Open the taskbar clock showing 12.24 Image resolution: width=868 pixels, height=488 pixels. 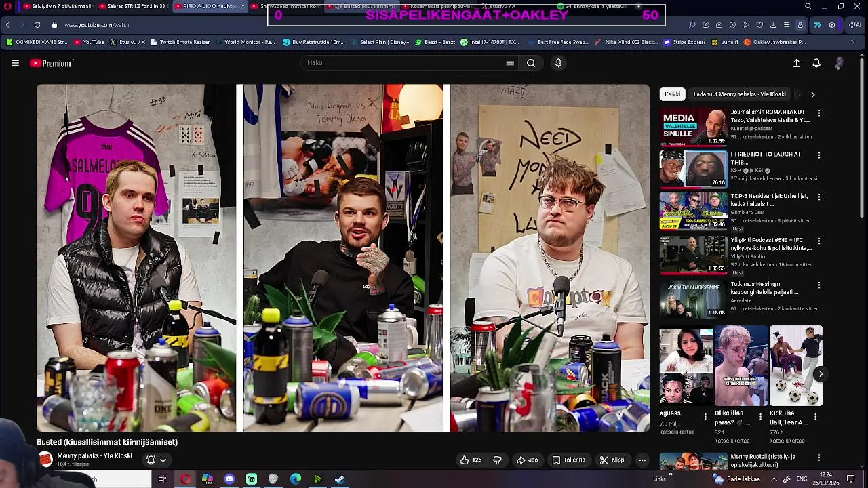(826, 479)
